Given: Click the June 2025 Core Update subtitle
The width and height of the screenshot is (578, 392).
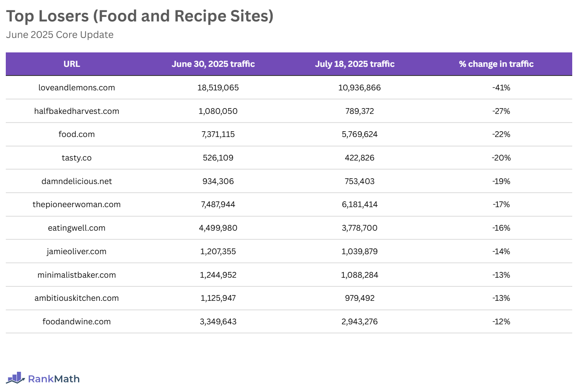Looking at the screenshot, I should click(60, 35).
